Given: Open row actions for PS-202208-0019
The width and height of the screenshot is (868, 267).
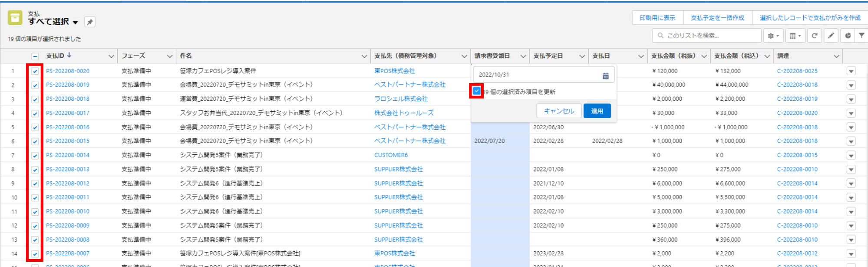Looking at the screenshot, I should tap(851, 85).
